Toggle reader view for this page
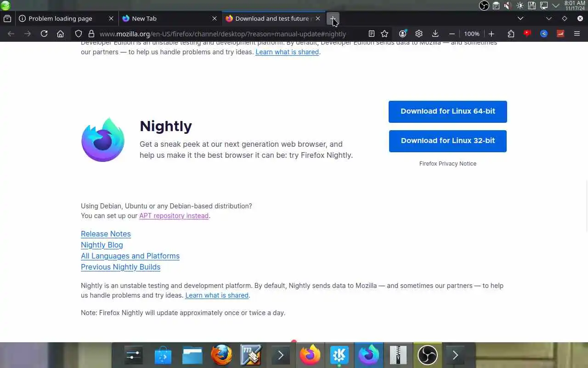Screen dimensions: 588x368 (372, 34)
